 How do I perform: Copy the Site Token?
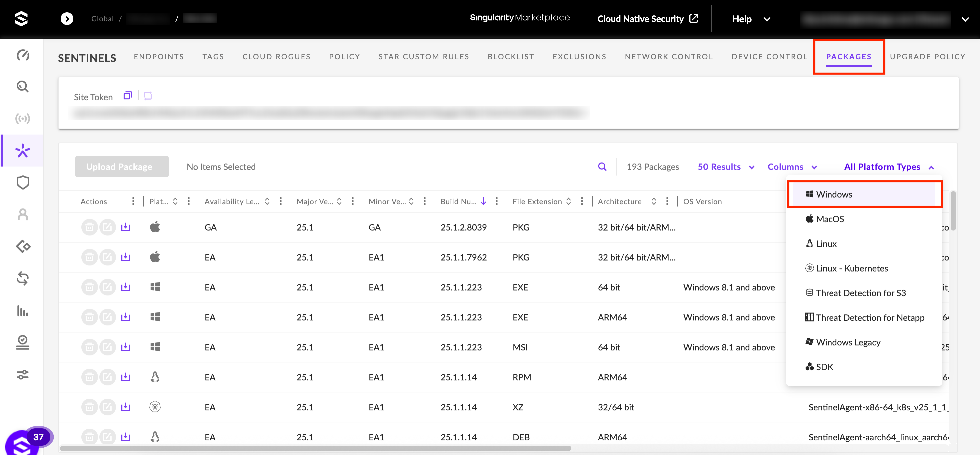coord(127,95)
